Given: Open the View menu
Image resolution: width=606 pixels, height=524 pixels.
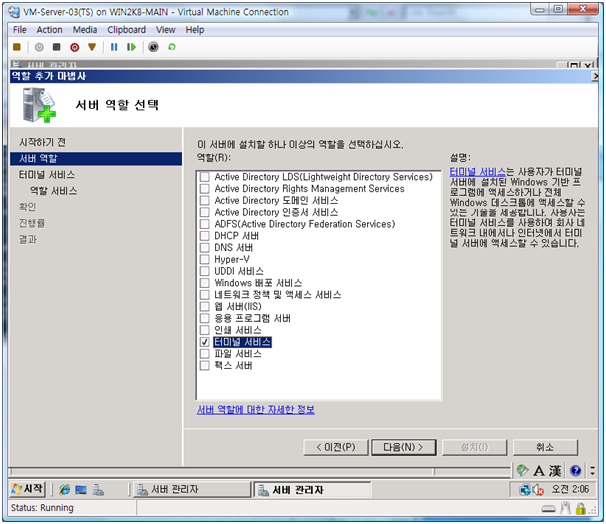Looking at the screenshot, I should tap(166, 30).
